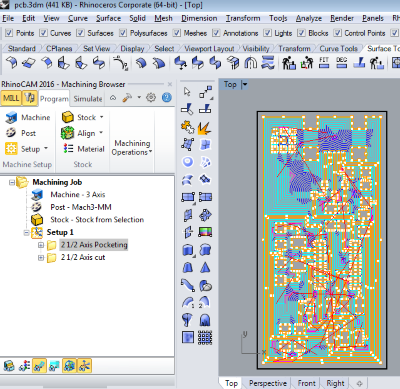The height and width of the screenshot is (389, 400).
Task: Click the RhinoCAM settings gear icon
Action: 151,98
